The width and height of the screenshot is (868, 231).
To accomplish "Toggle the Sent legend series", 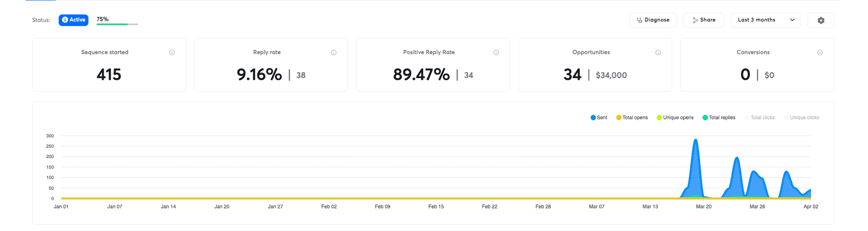I will pyautogui.click(x=599, y=118).
